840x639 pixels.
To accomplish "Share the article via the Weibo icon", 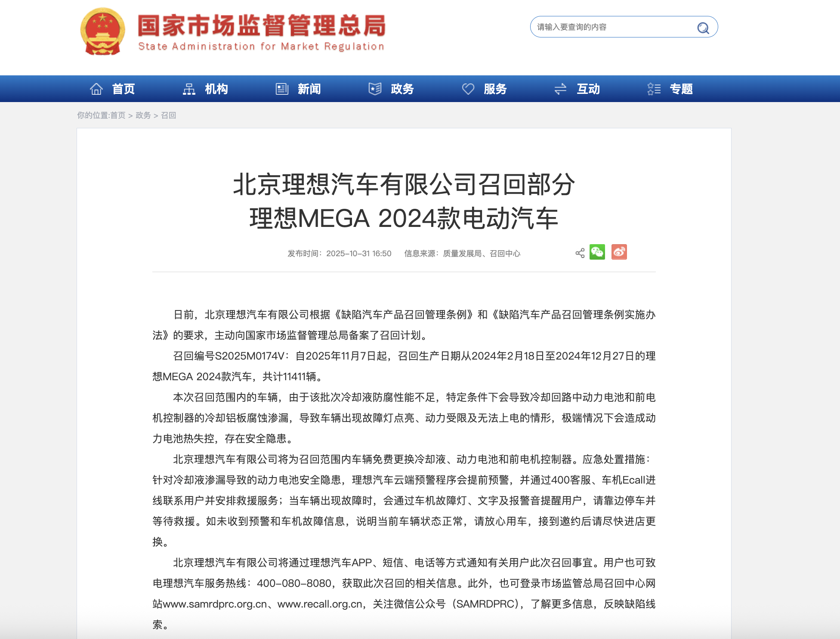I will pos(618,253).
